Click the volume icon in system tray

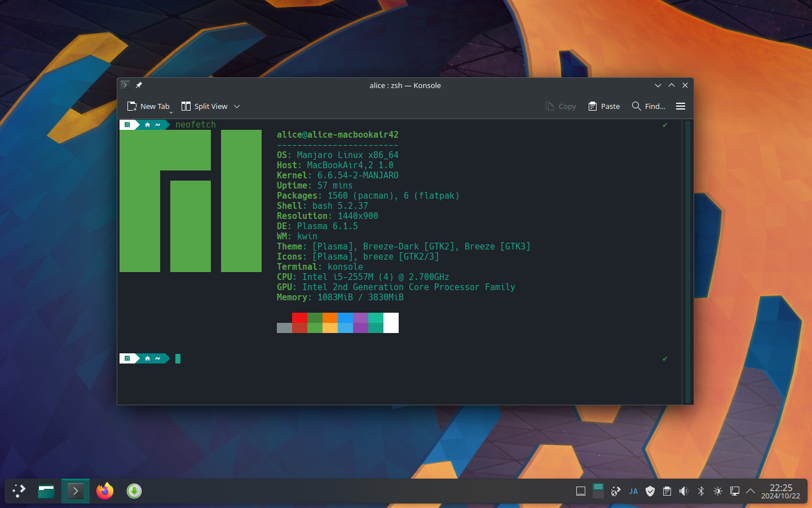(x=683, y=491)
